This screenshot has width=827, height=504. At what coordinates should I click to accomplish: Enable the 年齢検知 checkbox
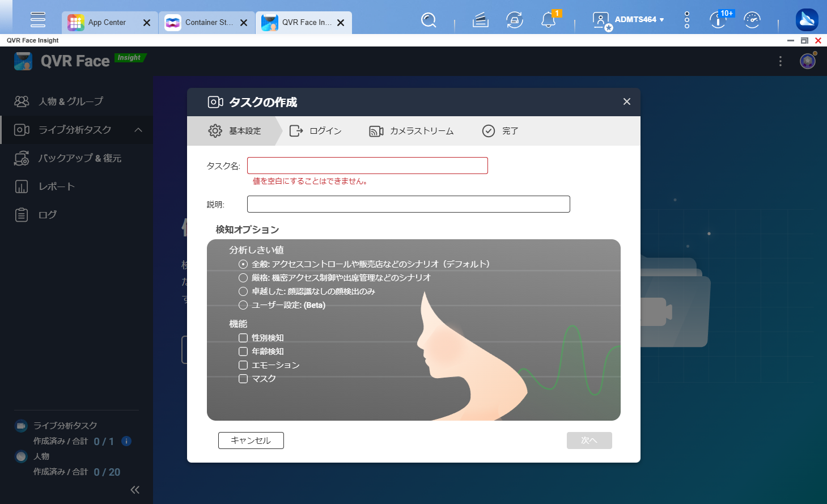click(x=243, y=351)
